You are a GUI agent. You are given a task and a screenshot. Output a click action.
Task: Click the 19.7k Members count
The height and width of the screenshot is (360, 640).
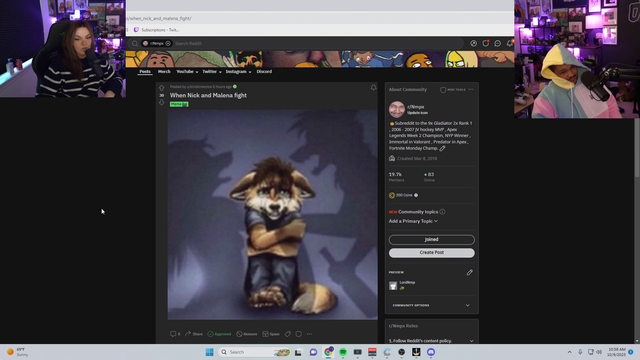point(396,176)
